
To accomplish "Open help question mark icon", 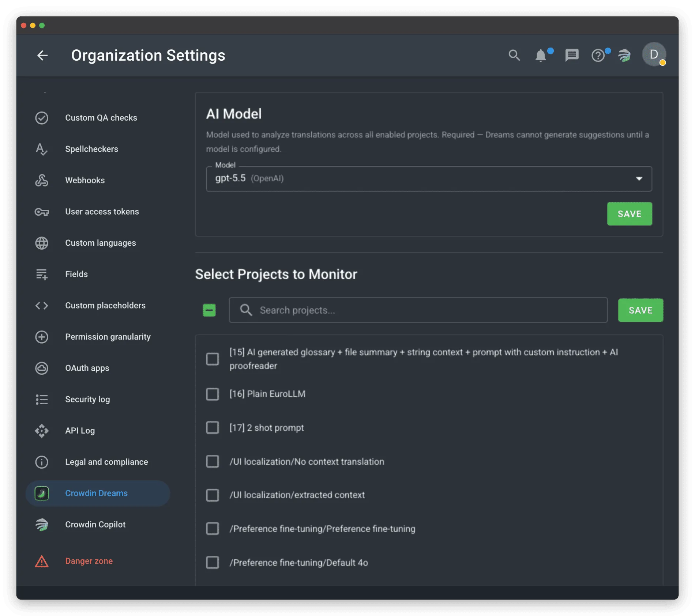I will [x=598, y=56].
